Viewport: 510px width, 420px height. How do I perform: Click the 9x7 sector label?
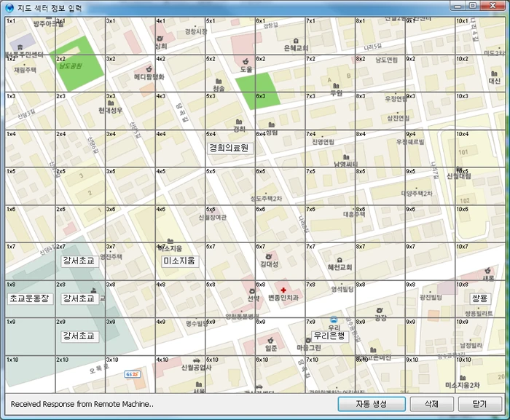[410, 247]
